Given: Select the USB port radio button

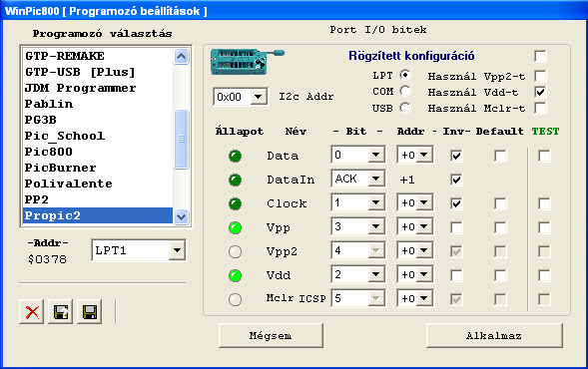Looking at the screenshot, I should pyautogui.click(x=405, y=108).
